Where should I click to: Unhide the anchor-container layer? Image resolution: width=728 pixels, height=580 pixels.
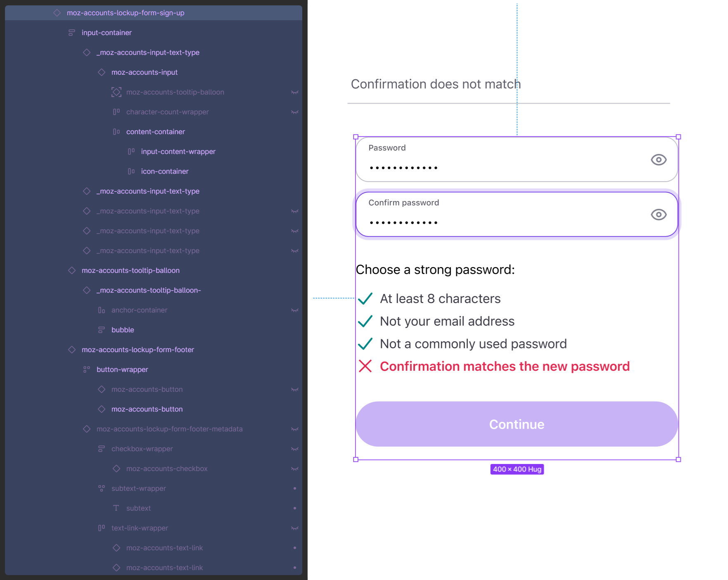tap(294, 310)
